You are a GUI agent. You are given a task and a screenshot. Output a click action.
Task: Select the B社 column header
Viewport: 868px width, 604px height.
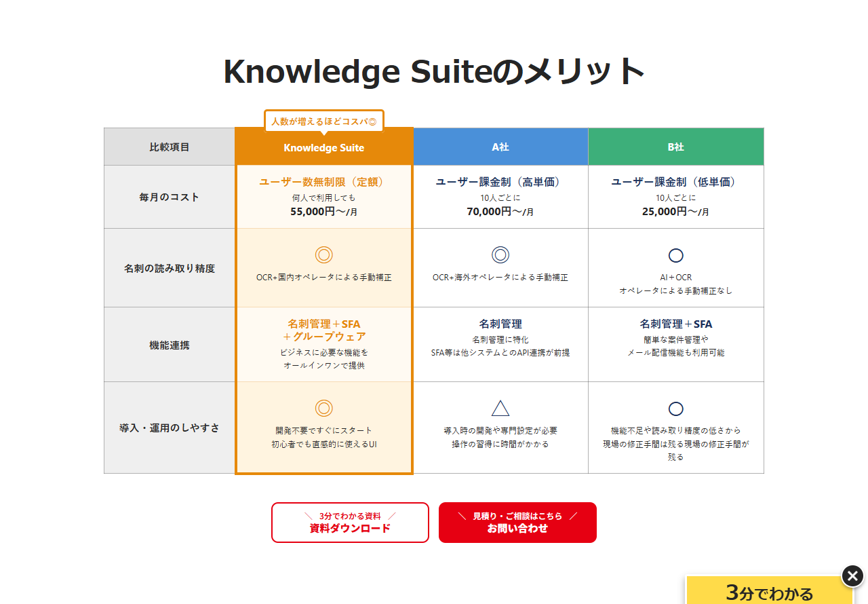(676, 147)
